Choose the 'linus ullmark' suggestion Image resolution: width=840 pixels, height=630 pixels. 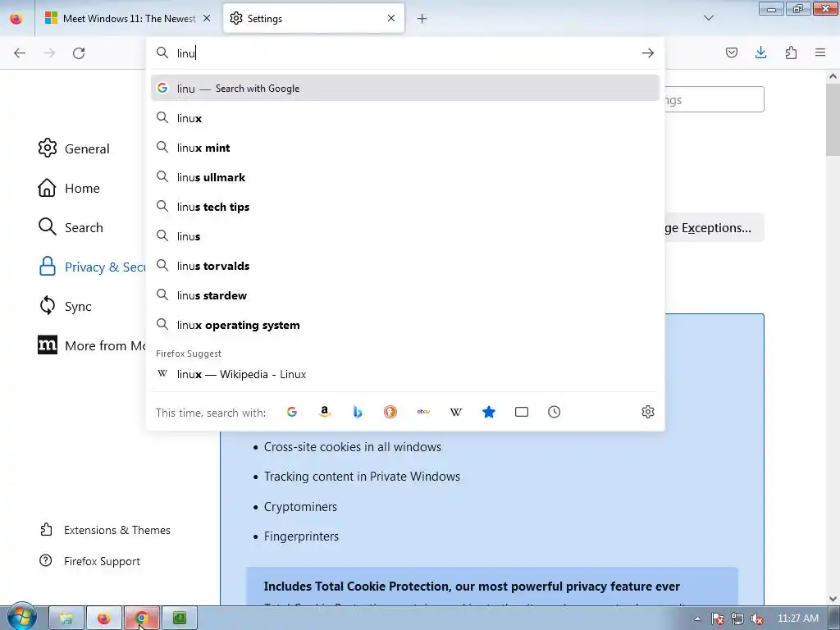(x=405, y=177)
